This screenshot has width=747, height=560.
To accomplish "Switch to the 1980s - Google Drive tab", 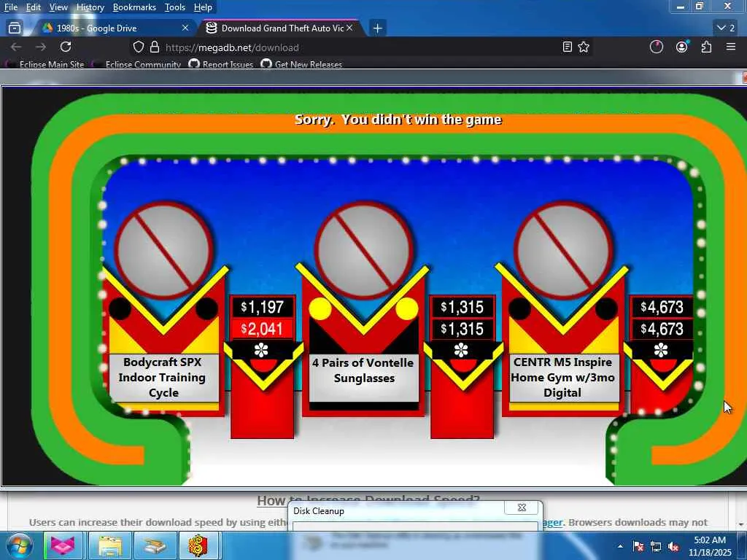I will click(x=115, y=28).
